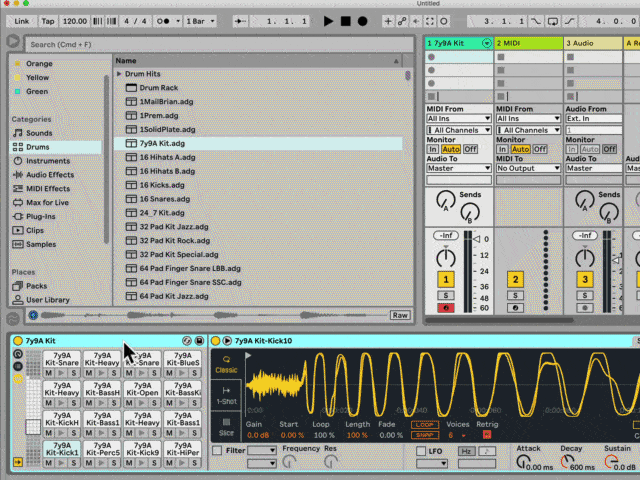Toggle track 1 activator button

(x=446, y=280)
